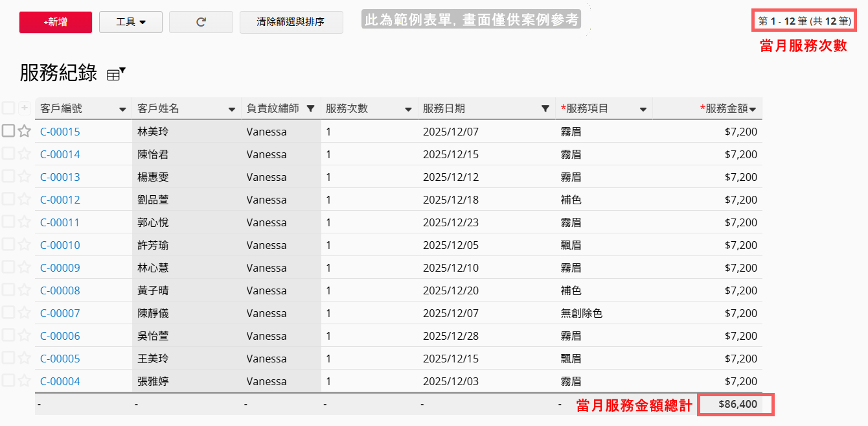Screen dimensions: 868x426
Task: Open the view switcher icon beside 服務紀錄
Action: click(x=115, y=75)
